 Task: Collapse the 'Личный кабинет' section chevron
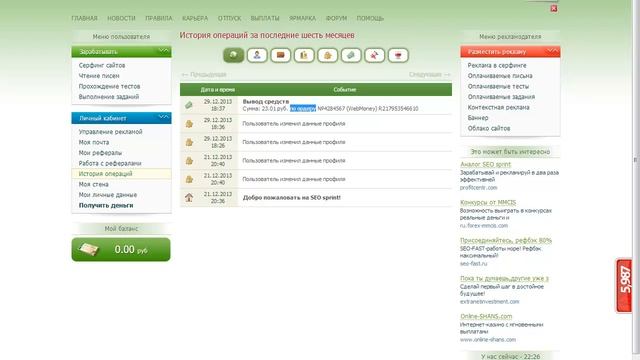tap(164, 118)
